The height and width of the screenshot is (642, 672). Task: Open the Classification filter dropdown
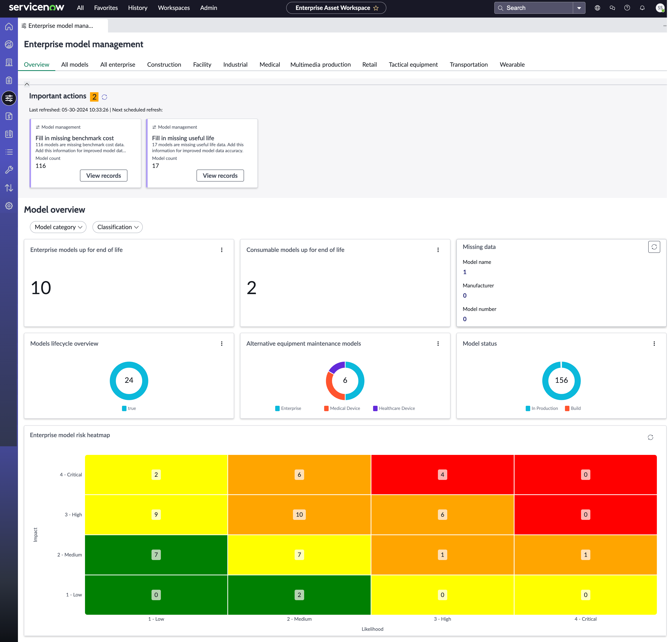[118, 227]
